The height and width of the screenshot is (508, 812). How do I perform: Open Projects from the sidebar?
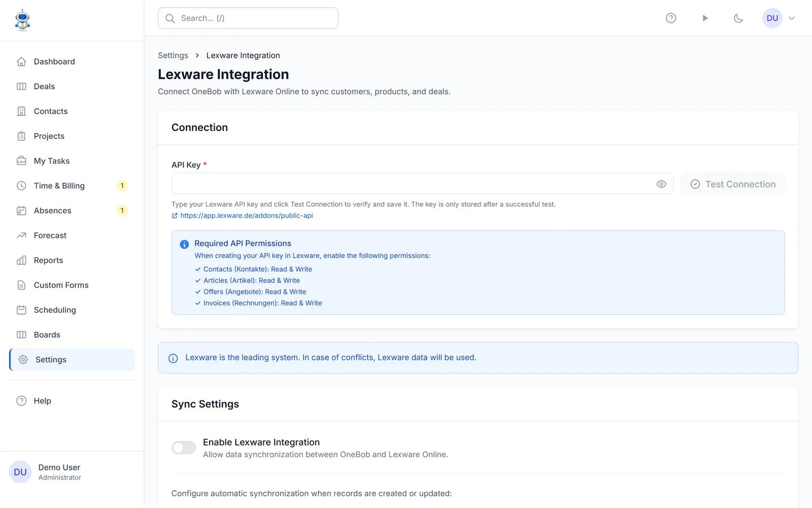(x=72, y=136)
